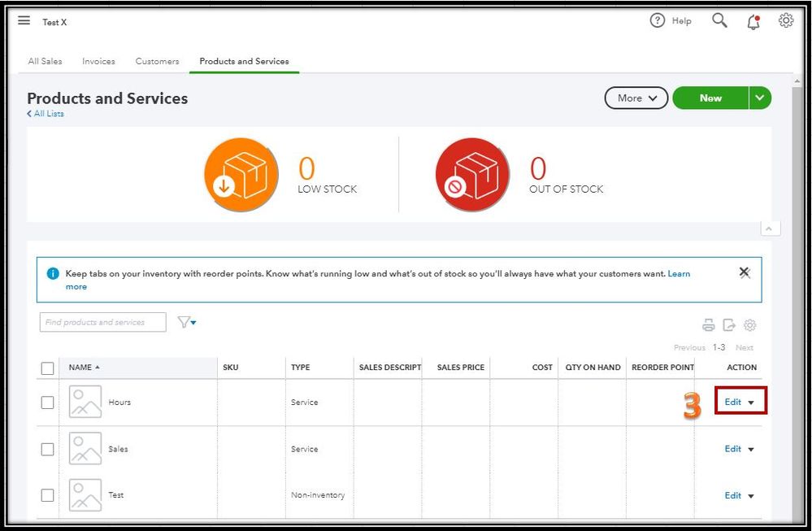Open the hamburger navigation menu
Viewport: 812px width, 531px height.
click(x=24, y=21)
